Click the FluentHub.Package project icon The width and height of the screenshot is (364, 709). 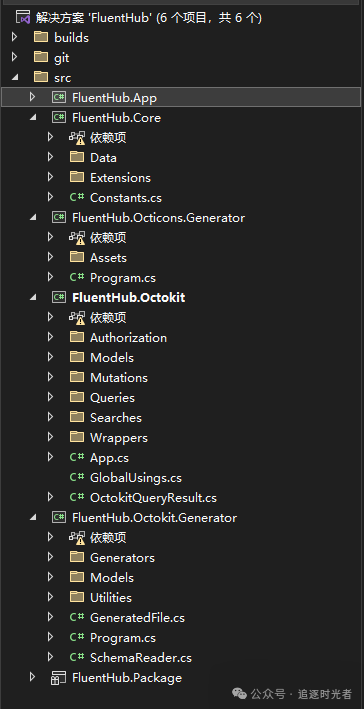point(59,677)
